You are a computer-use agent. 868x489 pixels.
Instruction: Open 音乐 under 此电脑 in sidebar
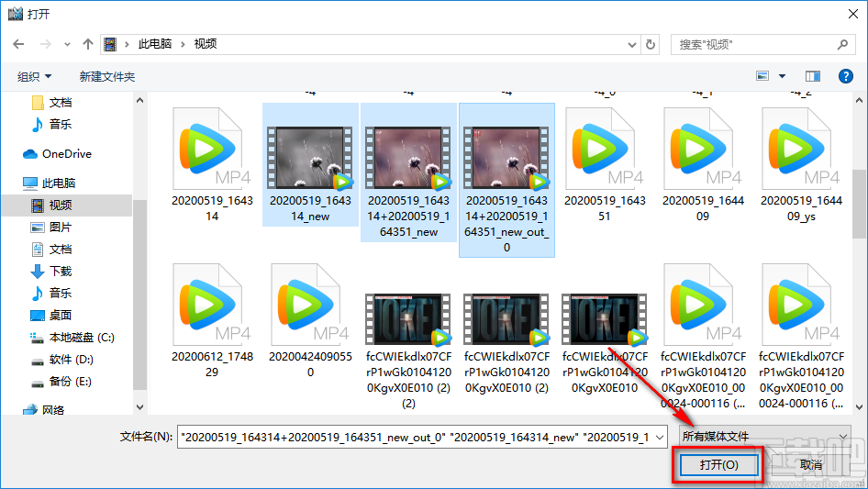point(52,293)
